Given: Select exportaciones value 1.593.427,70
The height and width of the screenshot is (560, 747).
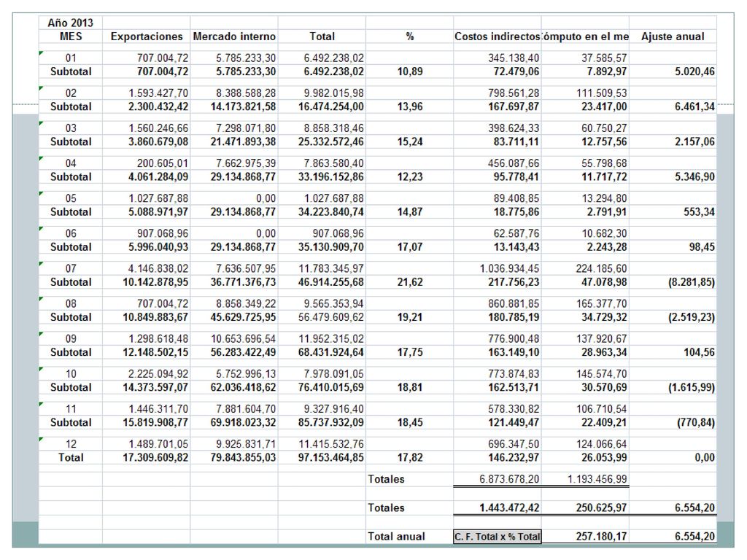Looking at the screenshot, I should pos(158,93).
